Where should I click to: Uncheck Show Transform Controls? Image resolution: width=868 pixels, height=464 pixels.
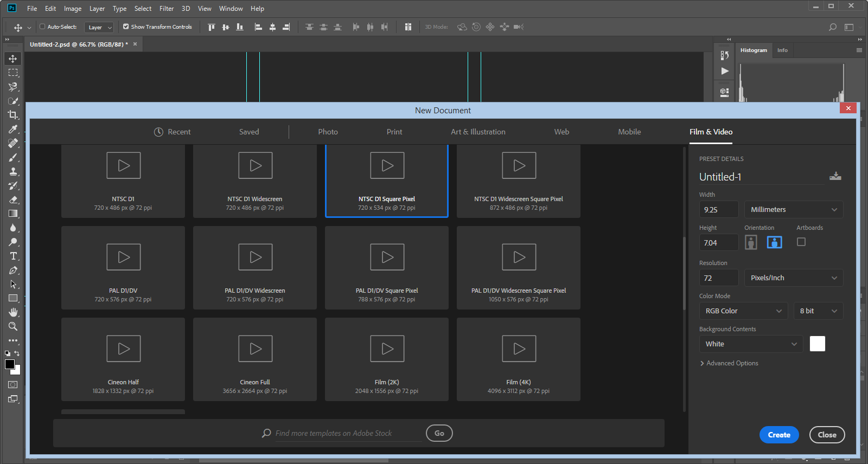(126, 27)
